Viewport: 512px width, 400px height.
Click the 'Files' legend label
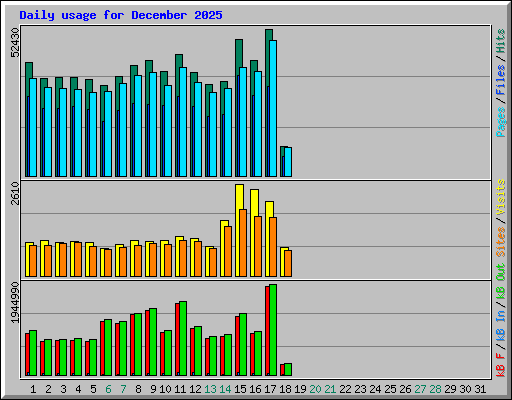click(501, 80)
